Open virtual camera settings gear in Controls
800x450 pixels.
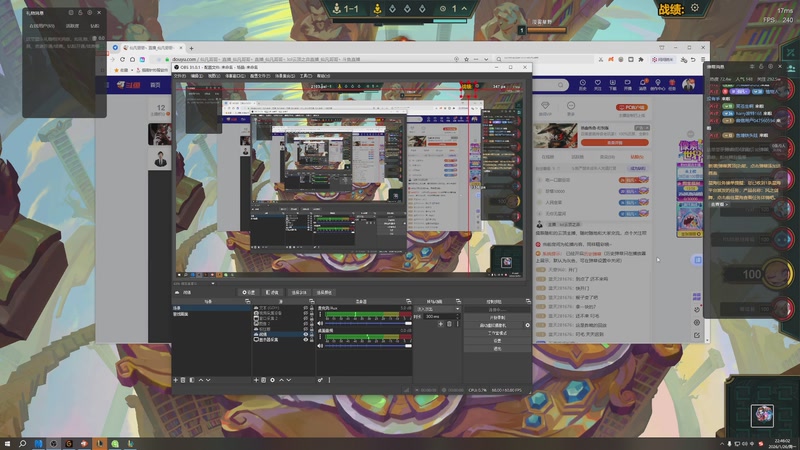click(528, 325)
